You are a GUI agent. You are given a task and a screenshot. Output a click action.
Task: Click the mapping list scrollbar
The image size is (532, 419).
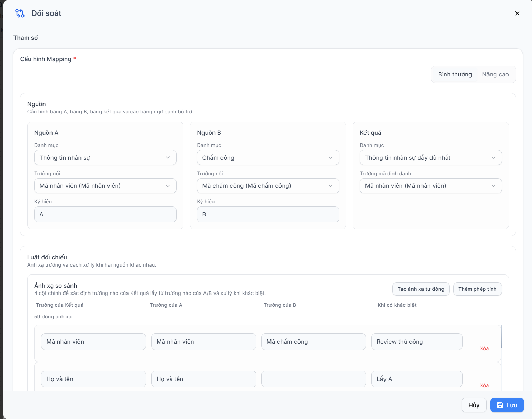pyautogui.click(x=501, y=336)
